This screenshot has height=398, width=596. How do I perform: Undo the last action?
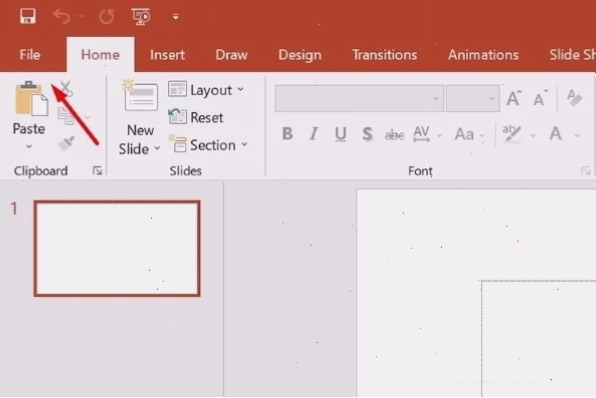coord(62,16)
